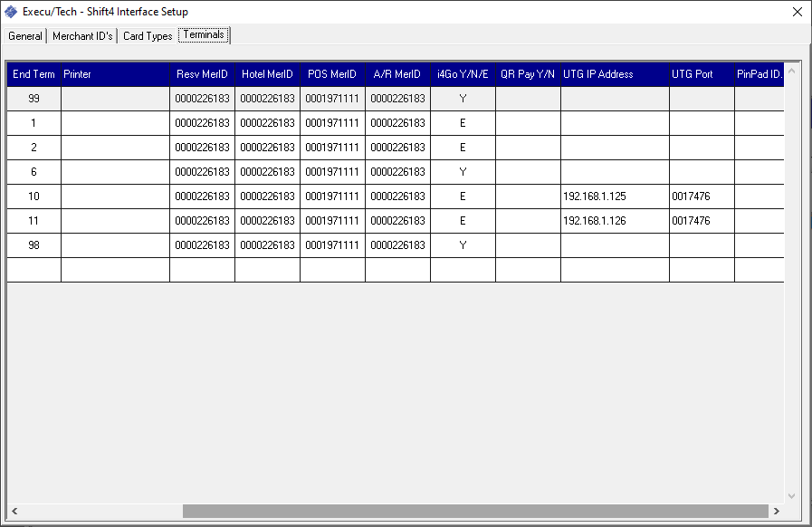Click the IP address cell 192.168.1.126

[x=616, y=220]
